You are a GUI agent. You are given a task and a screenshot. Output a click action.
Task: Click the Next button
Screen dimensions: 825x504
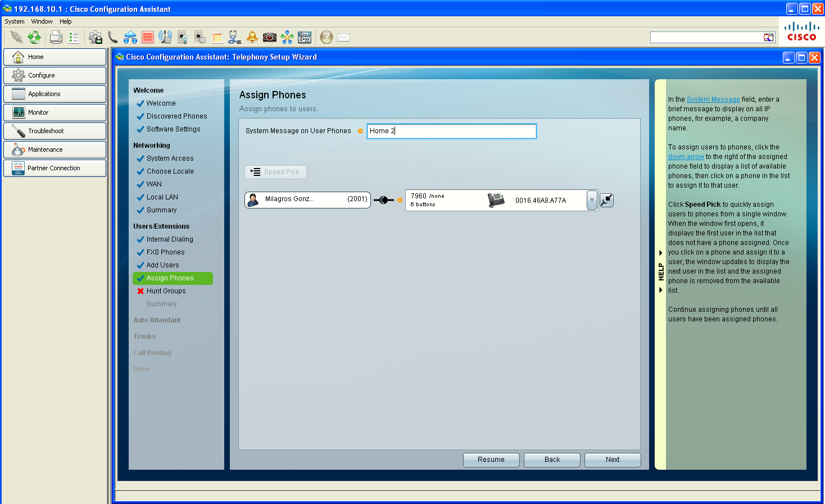pos(613,460)
